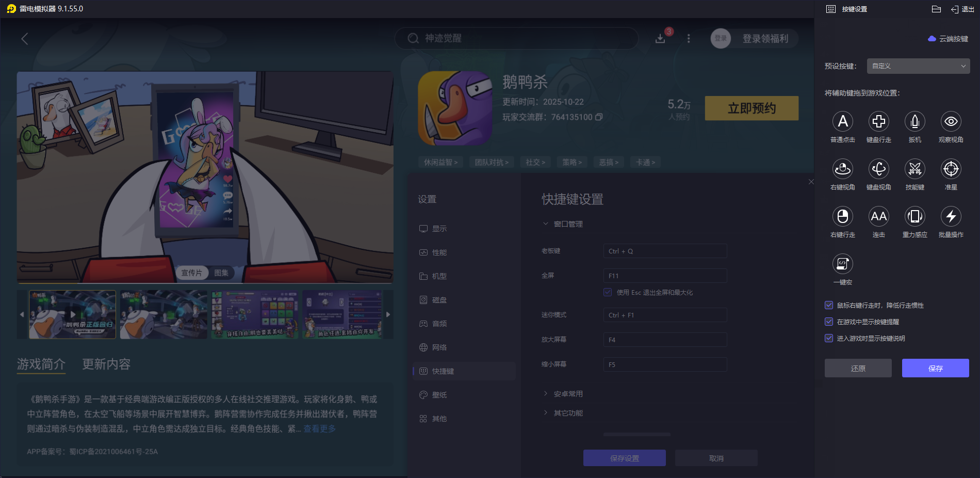Switch to the 更新内容 tab
The width and height of the screenshot is (980, 478).
tap(106, 364)
